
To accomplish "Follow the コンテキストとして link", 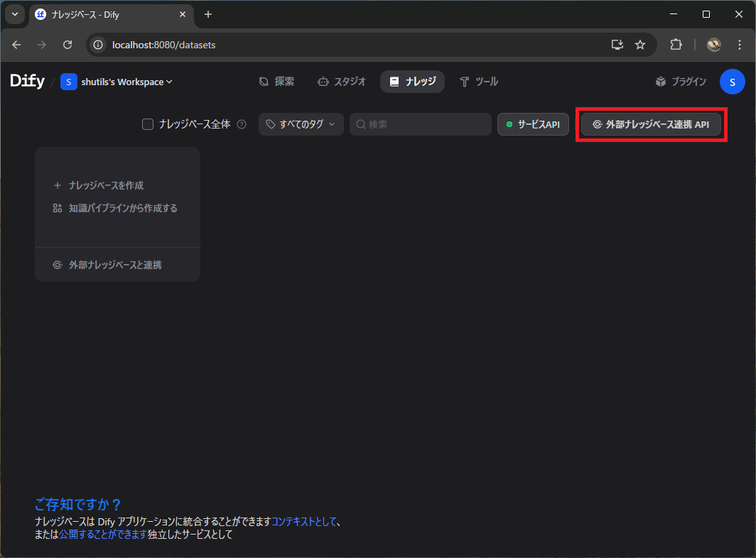I will pyautogui.click(x=303, y=522).
